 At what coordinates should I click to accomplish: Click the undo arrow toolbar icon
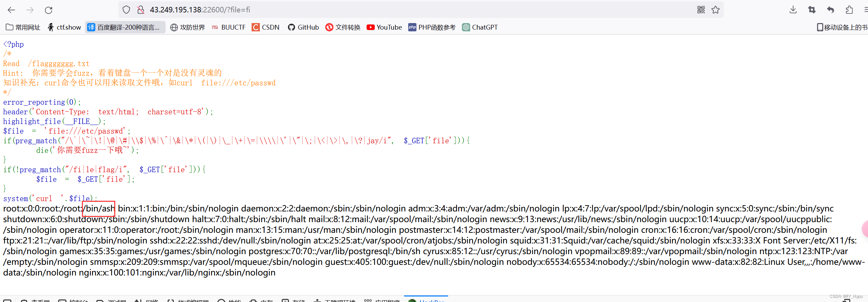tap(830, 10)
